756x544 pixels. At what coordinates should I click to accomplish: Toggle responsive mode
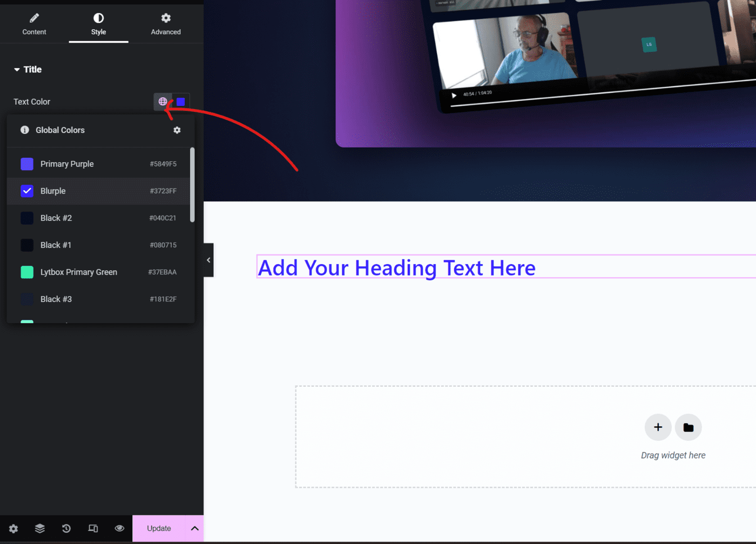pyautogui.click(x=93, y=528)
